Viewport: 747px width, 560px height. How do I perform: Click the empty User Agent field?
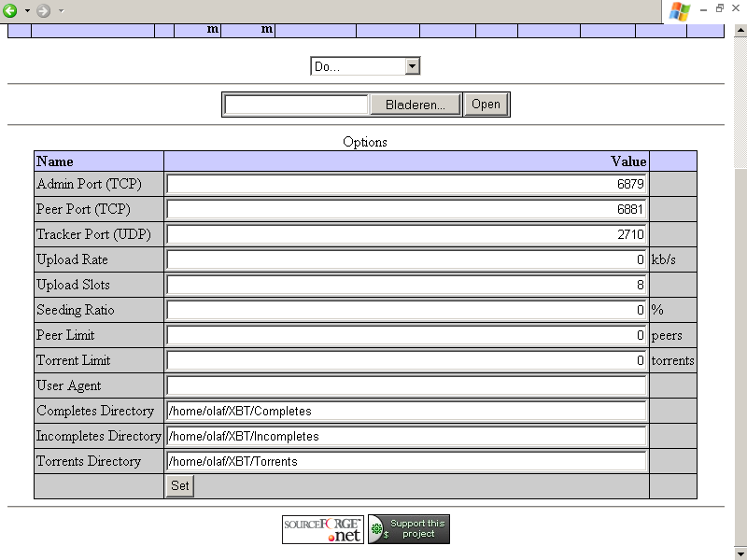406,385
